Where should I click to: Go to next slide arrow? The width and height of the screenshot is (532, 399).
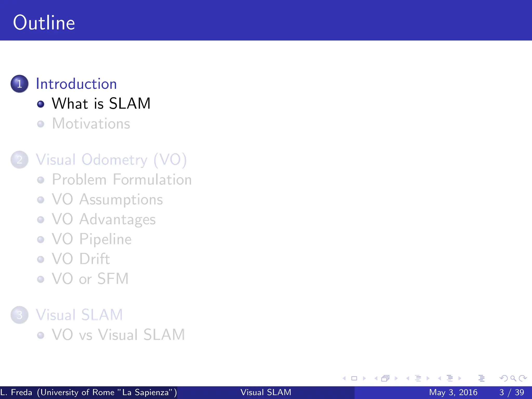pos(364,378)
